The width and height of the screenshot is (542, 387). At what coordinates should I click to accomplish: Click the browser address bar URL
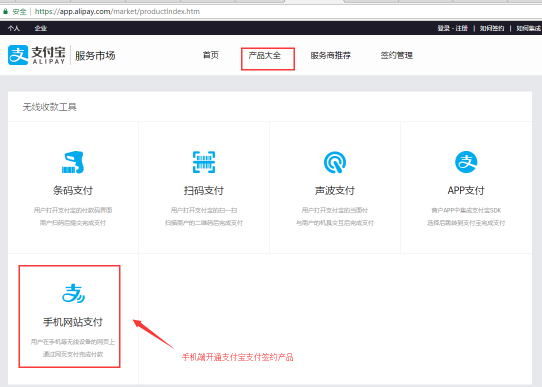[x=117, y=11]
